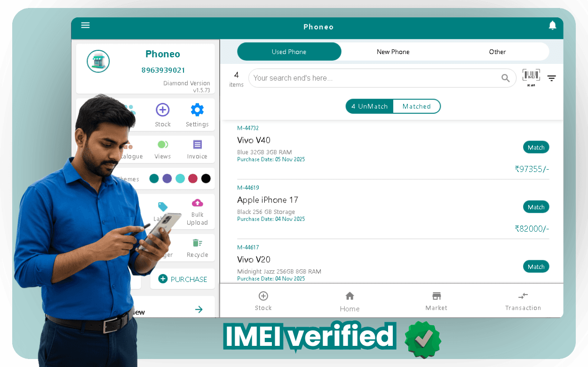
Task: Open the Label tag icon in sidebar
Action: (163, 207)
